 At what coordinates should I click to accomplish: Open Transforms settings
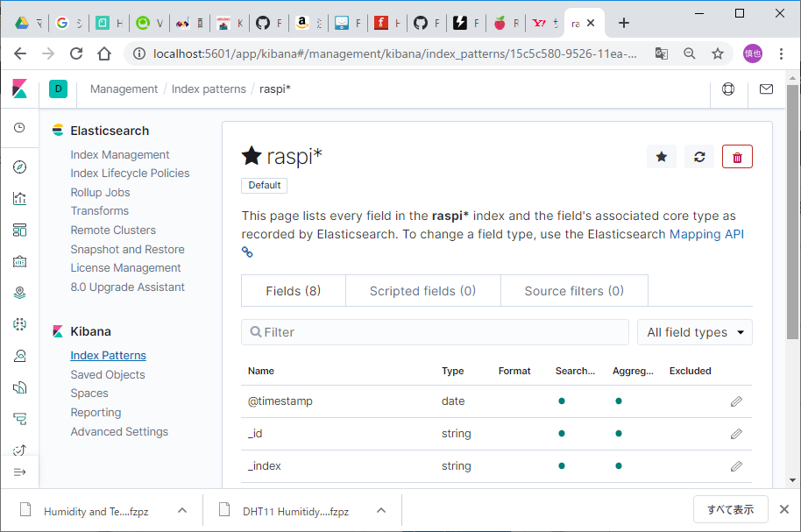click(x=100, y=210)
